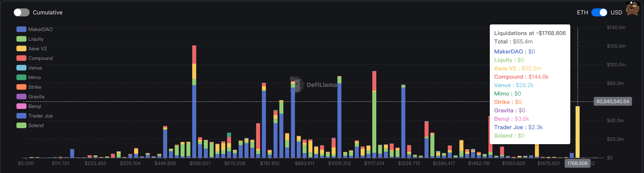Toggle the Mimo legend label
The width and height of the screenshot is (644, 173).
[34, 77]
